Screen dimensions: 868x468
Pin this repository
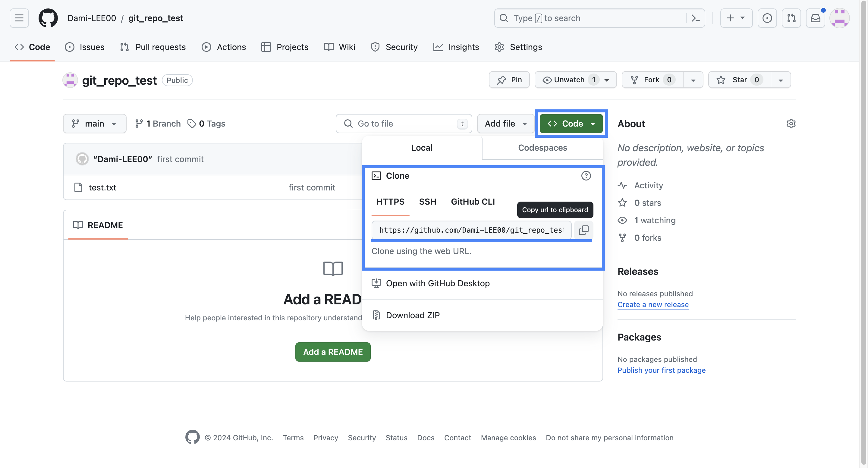coord(509,80)
